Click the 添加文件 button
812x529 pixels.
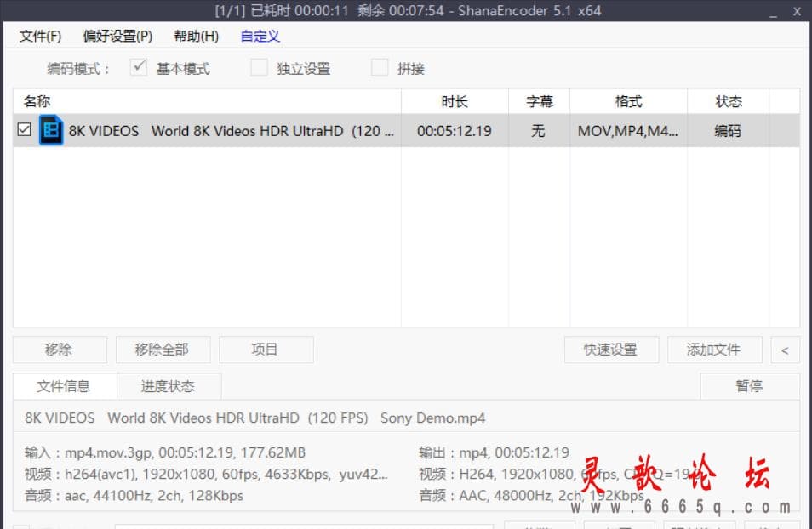(714, 350)
